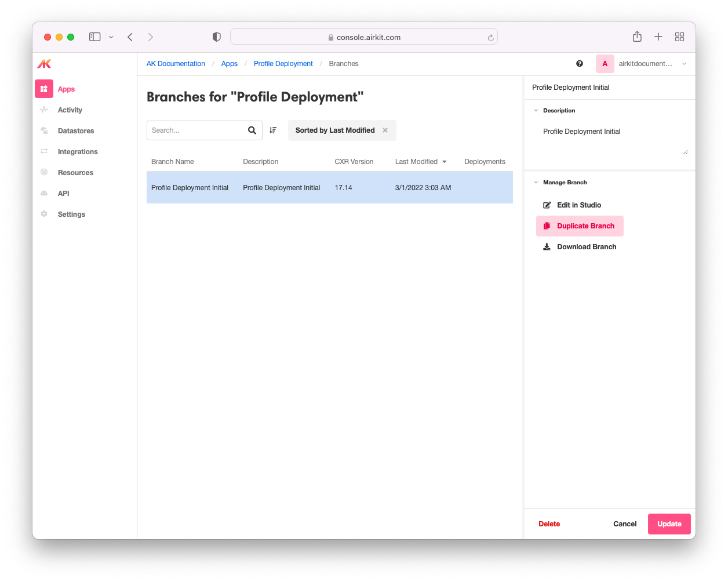Click the search magnifier icon
This screenshot has width=728, height=582.
[x=252, y=130]
